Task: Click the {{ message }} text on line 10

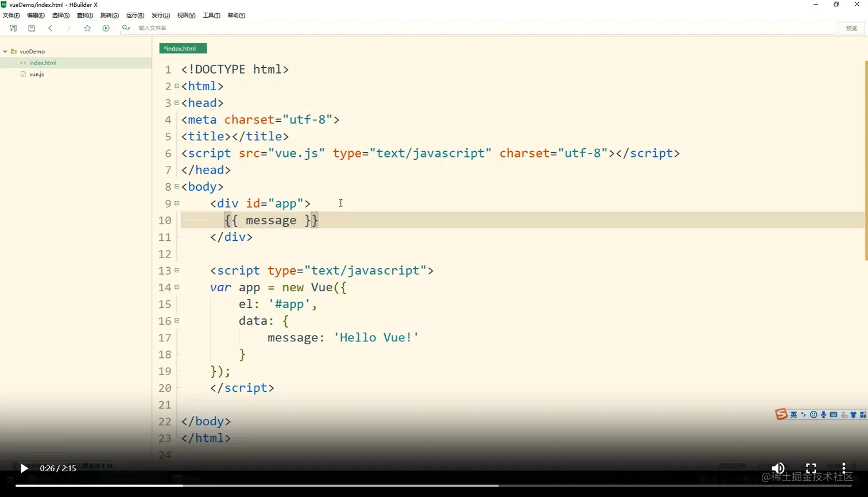Action: 271,221
